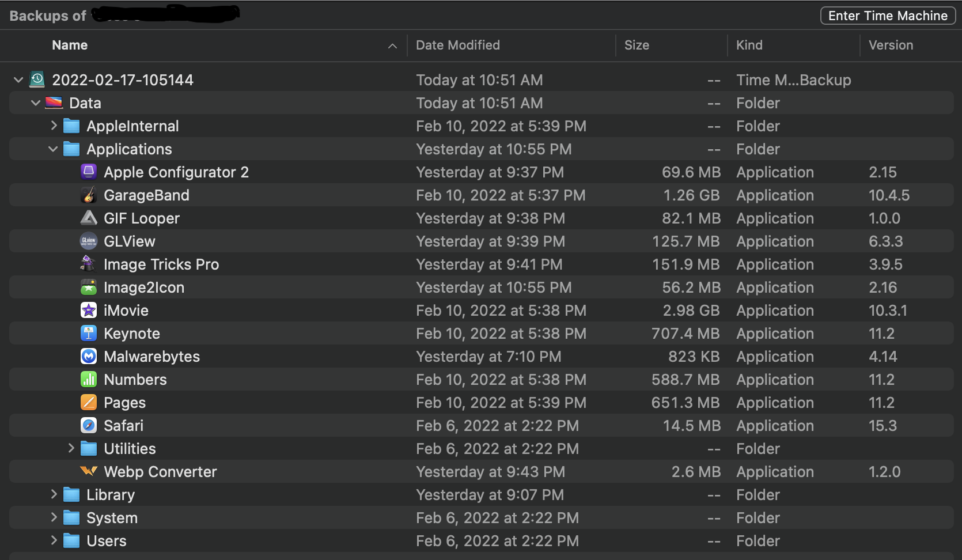Click the Webp Converter icon

point(89,472)
